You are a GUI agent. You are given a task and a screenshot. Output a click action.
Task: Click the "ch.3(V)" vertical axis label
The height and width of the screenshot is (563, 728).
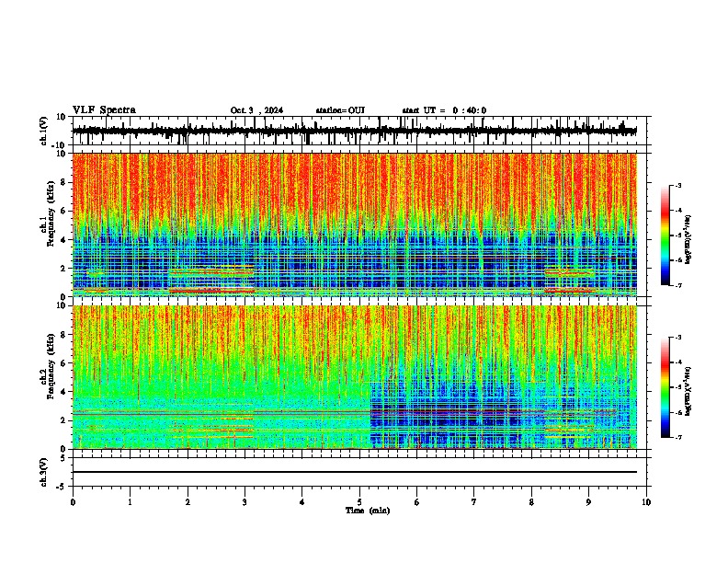[x=44, y=472]
